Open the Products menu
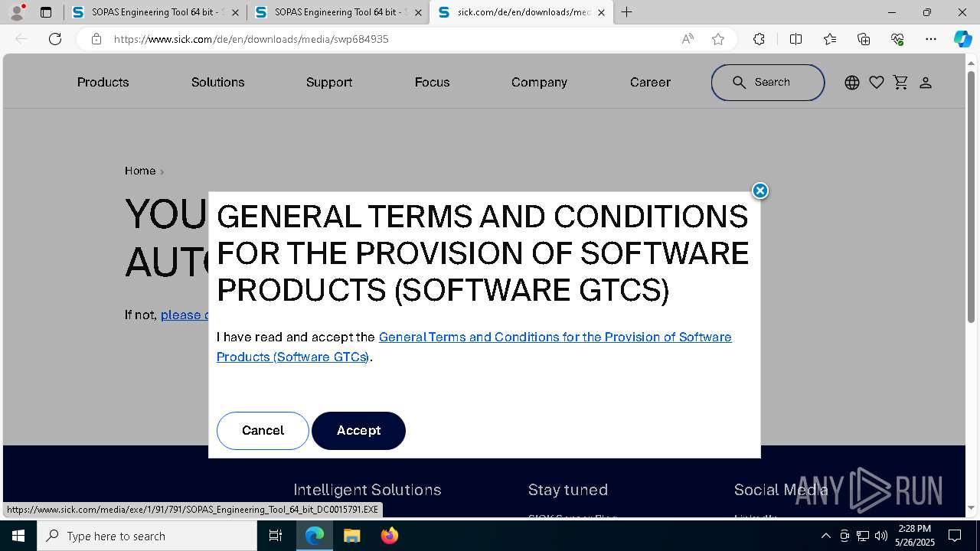 [103, 82]
